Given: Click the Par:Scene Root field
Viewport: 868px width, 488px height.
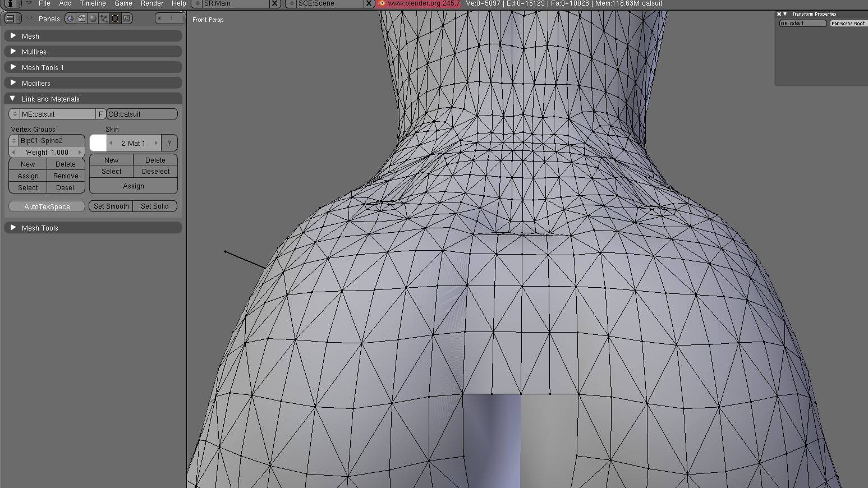Looking at the screenshot, I should tap(848, 24).
